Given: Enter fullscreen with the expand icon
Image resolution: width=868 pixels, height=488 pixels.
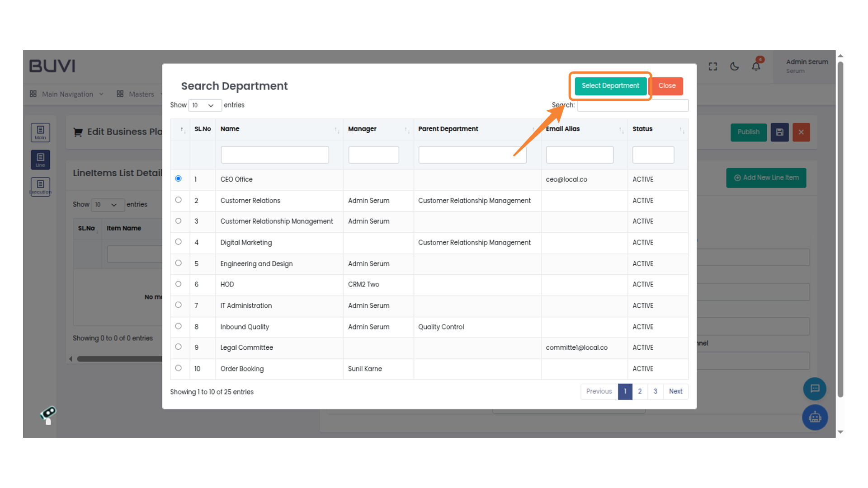Looking at the screenshot, I should [x=713, y=66].
